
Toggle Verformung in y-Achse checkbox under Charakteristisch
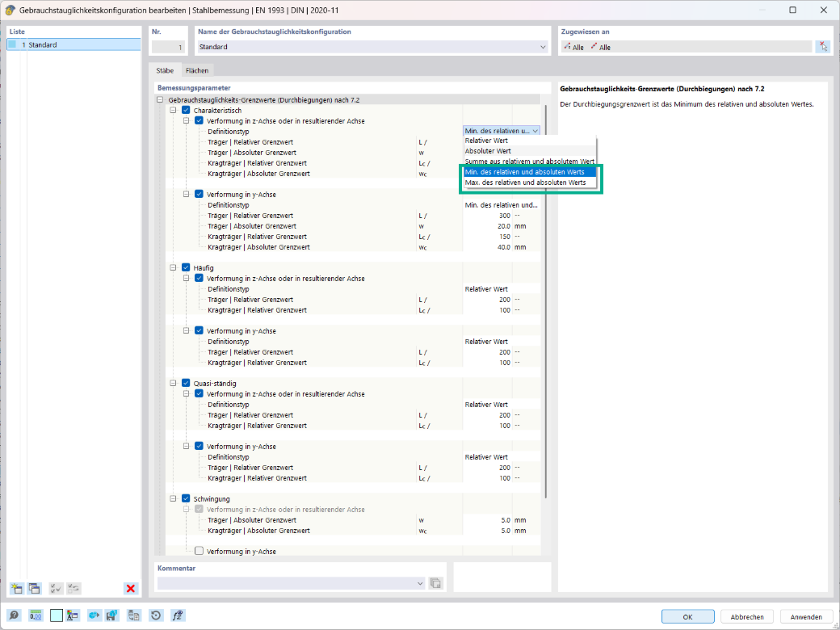point(199,195)
